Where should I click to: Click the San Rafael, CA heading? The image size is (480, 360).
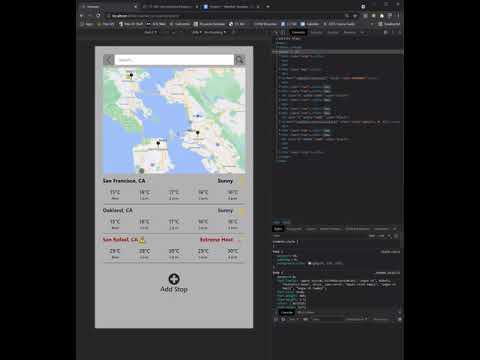[x=120, y=240]
